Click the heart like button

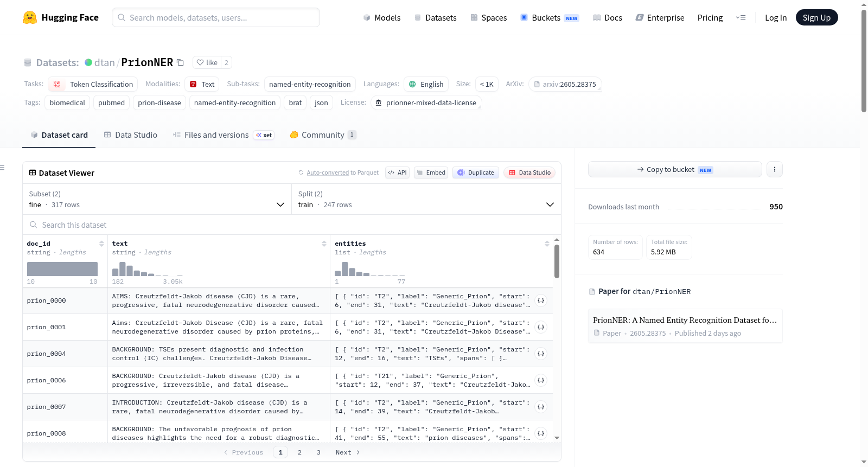[207, 62]
